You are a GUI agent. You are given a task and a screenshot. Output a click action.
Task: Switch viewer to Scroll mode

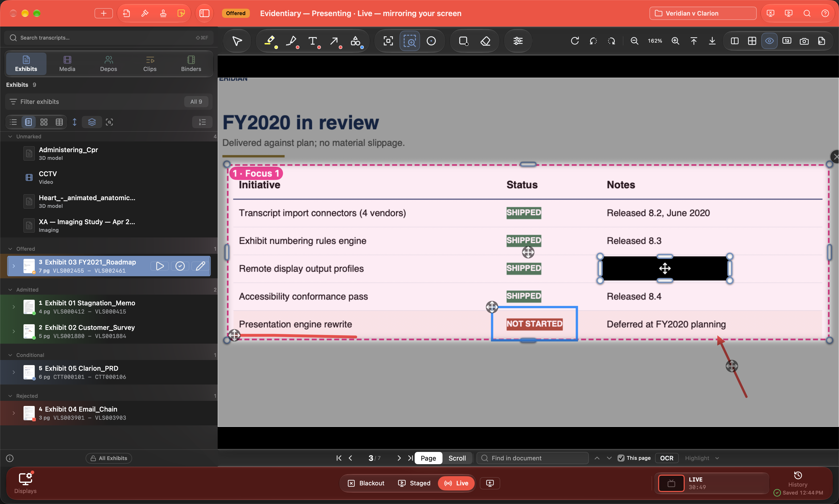(457, 458)
